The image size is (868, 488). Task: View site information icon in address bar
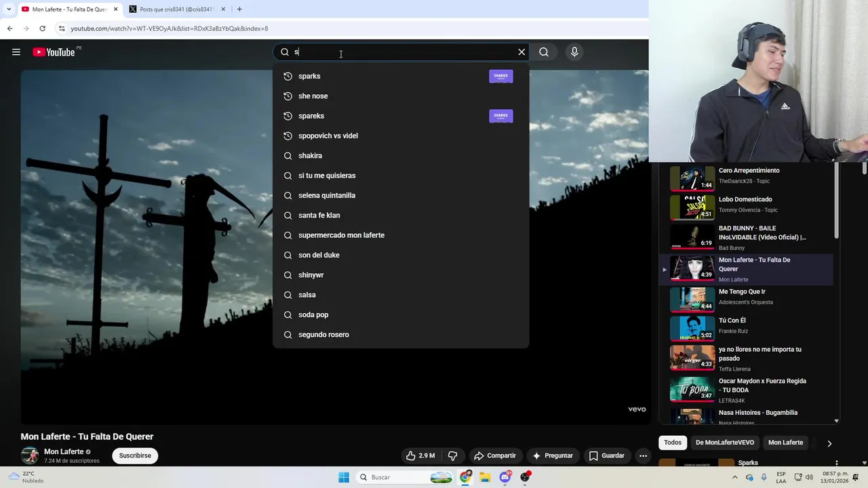tap(62, 28)
